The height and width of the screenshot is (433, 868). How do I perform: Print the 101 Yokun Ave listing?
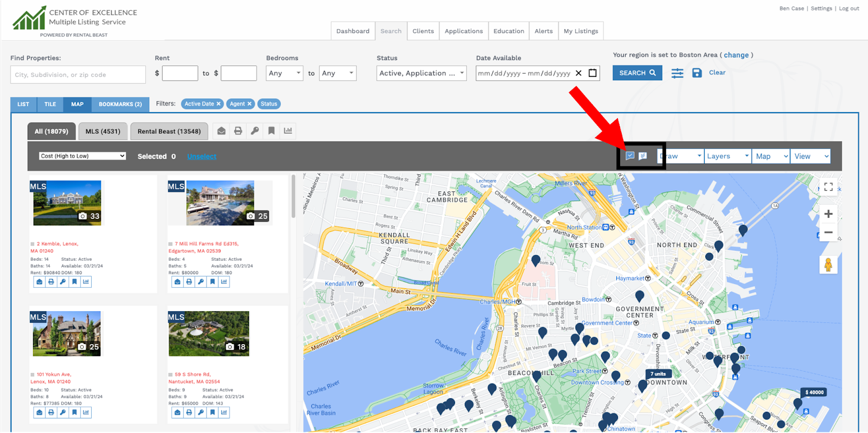[x=51, y=412]
